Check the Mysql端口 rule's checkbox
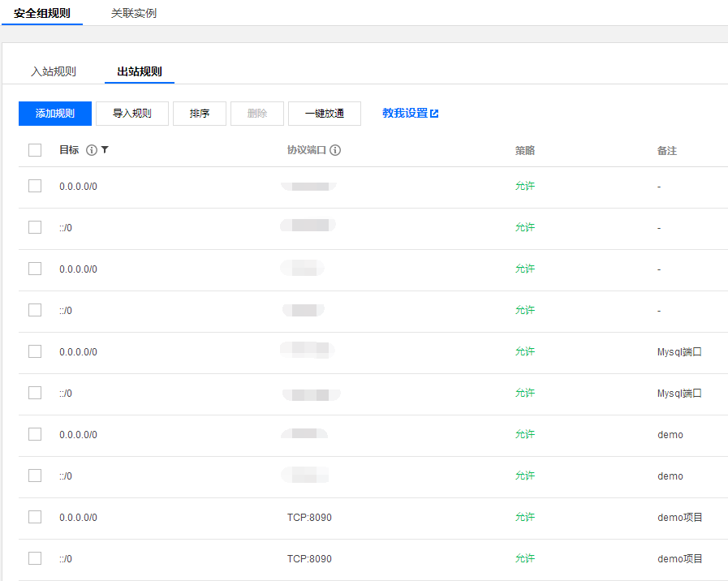This screenshot has width=728, height=581. click(x=35, y=351)
